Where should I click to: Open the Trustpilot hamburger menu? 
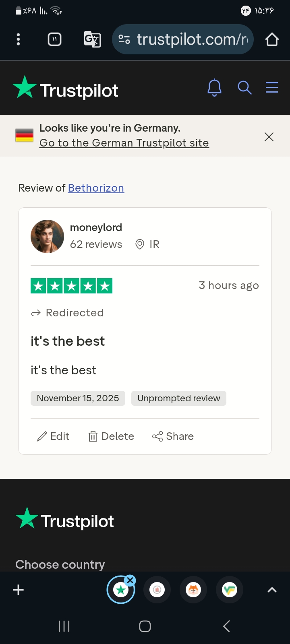pyautogui.click(x=272, y=87)
